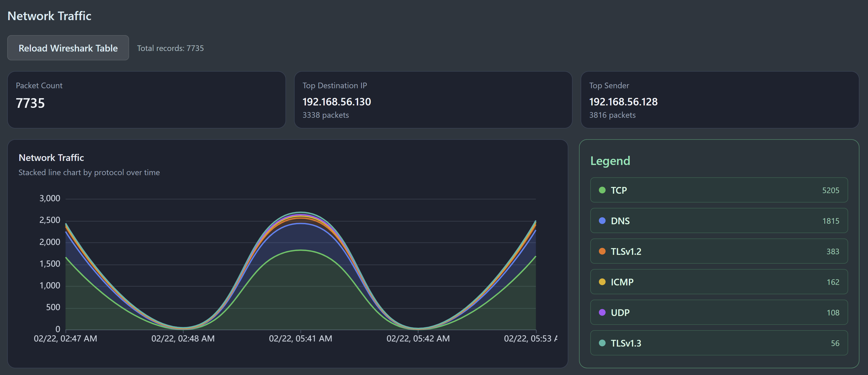Viewport: 868px width, 375px height.
Task: Click the 02:48 AM x-axis tick label
Action: click(183, 338)
